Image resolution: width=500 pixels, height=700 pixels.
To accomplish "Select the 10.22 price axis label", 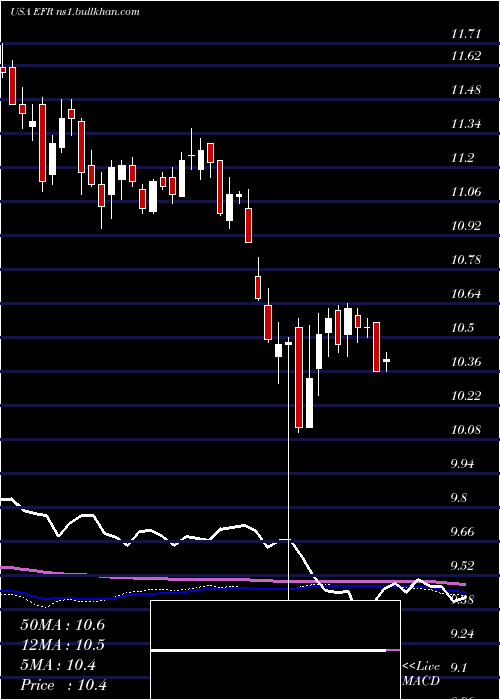I will [x=466, y=395].
